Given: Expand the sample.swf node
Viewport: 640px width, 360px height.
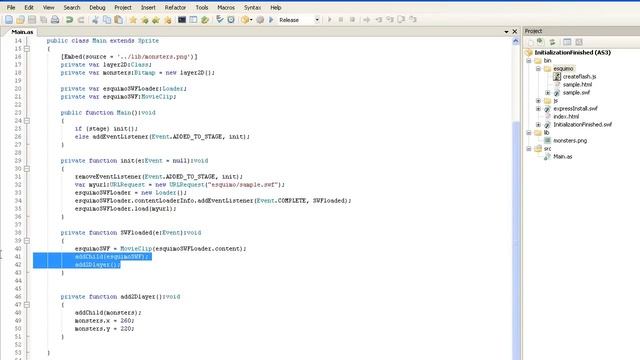Looking at the screenshot, I should pyautogui.click(x=548, y=93).
